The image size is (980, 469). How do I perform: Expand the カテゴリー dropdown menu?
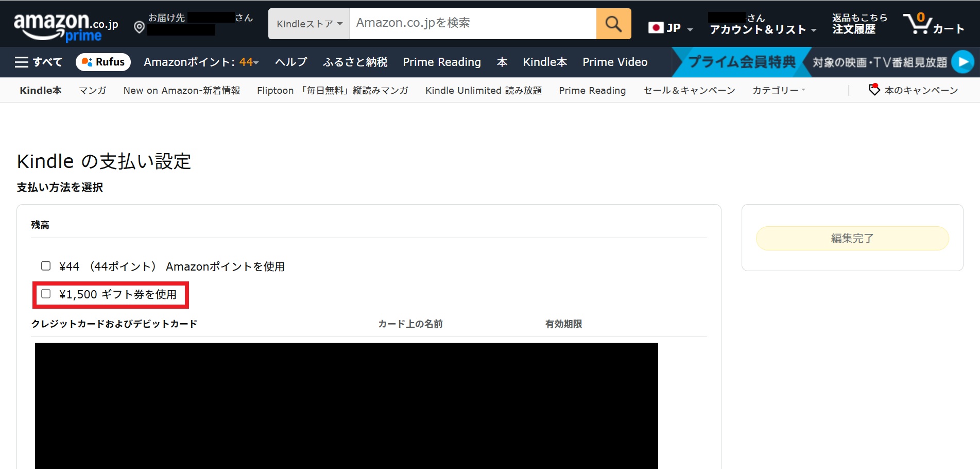(x=778, y=91)
